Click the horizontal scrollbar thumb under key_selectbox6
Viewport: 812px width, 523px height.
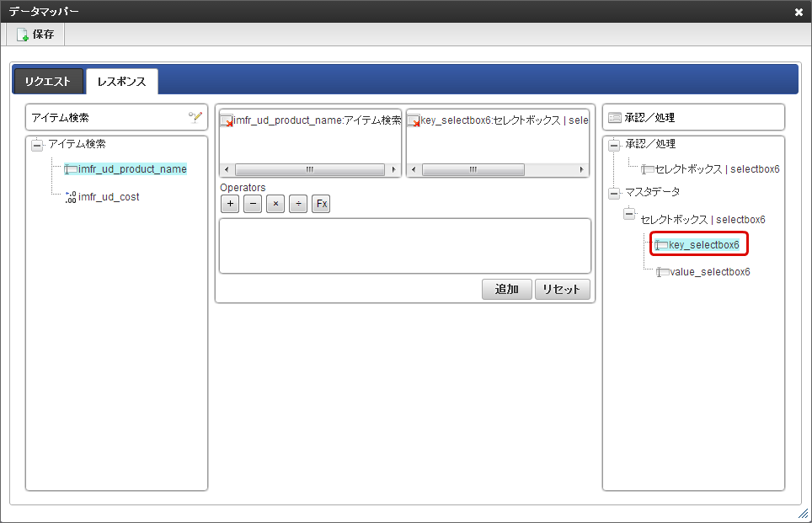coord(473,169)
